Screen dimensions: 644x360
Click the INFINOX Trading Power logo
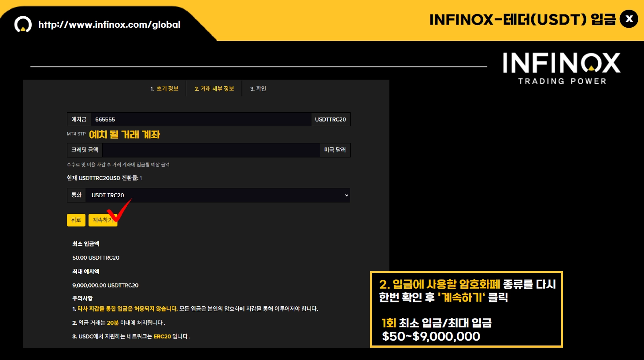click(x=562, y=69)
